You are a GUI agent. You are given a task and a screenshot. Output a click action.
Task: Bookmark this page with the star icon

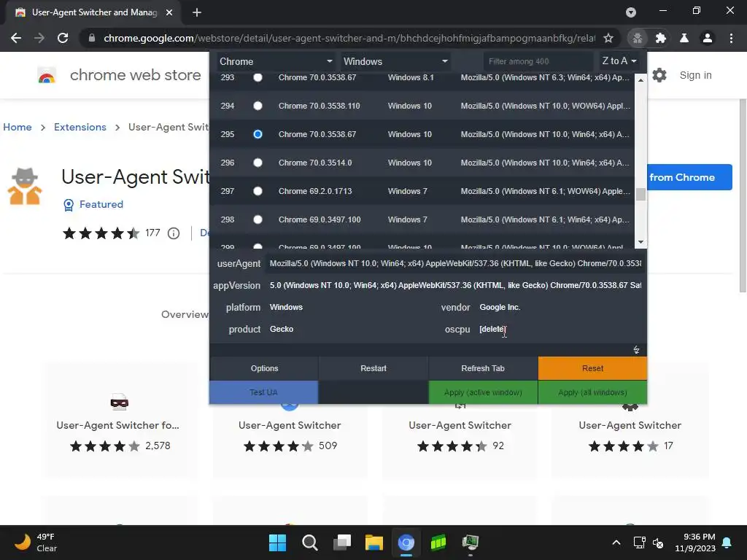pyautogui.click(x=608, y=38)
